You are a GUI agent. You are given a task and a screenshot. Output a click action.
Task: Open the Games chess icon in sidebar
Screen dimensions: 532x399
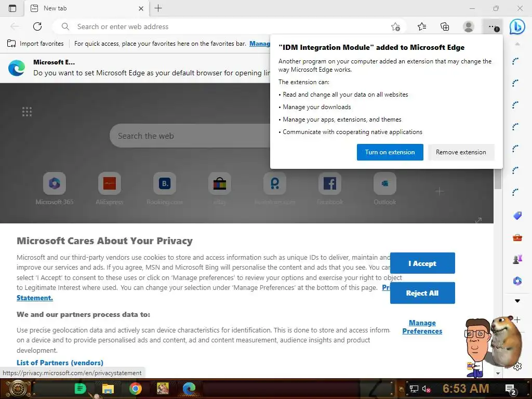[x=517, y=259]
